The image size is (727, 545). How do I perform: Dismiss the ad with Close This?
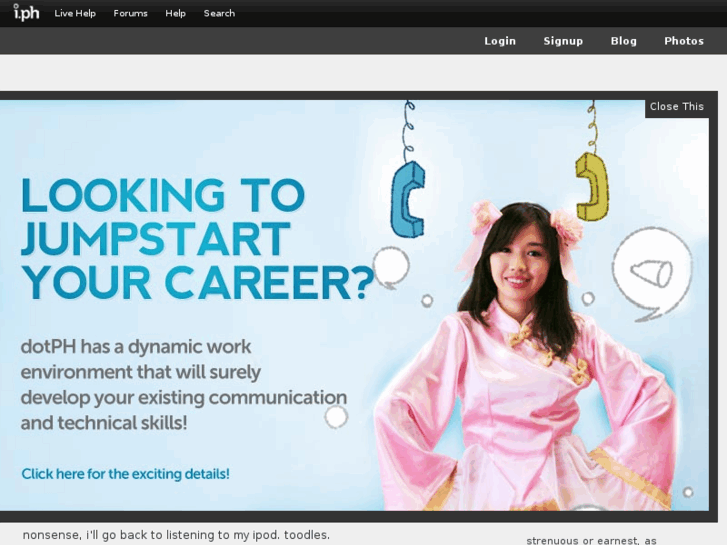coord(676,107)
